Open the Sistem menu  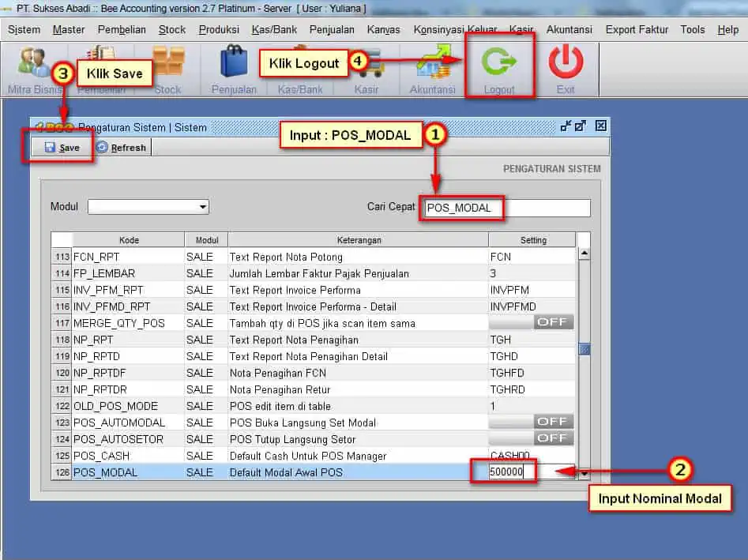click(24, 29)
